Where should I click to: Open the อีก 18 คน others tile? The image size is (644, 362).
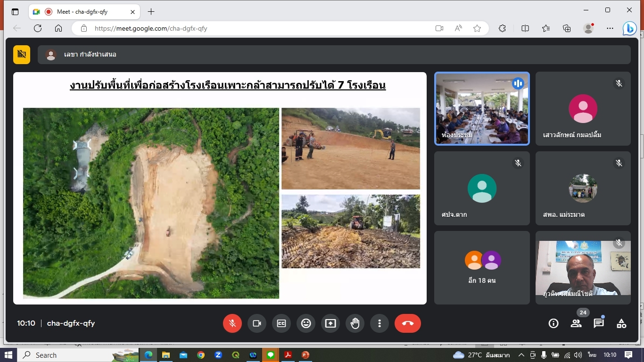(482, 268)
